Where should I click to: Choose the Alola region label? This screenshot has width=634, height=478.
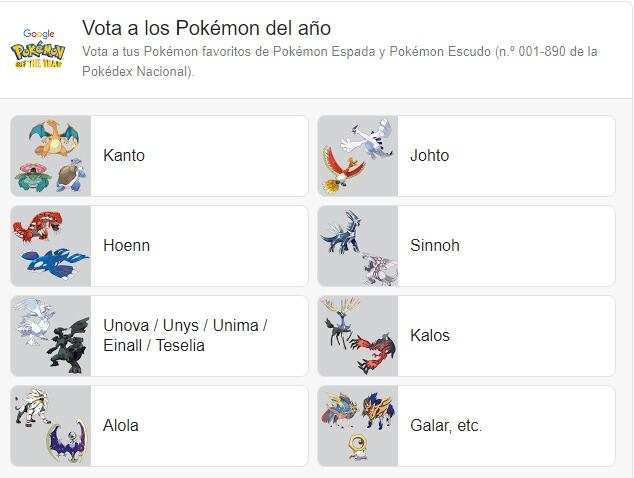coord(121,426)
